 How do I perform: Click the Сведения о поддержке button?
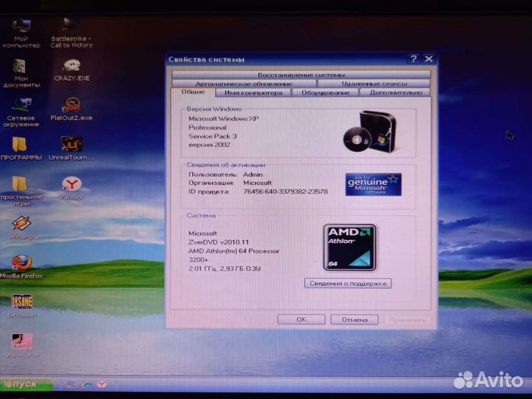tap(348, 283)
